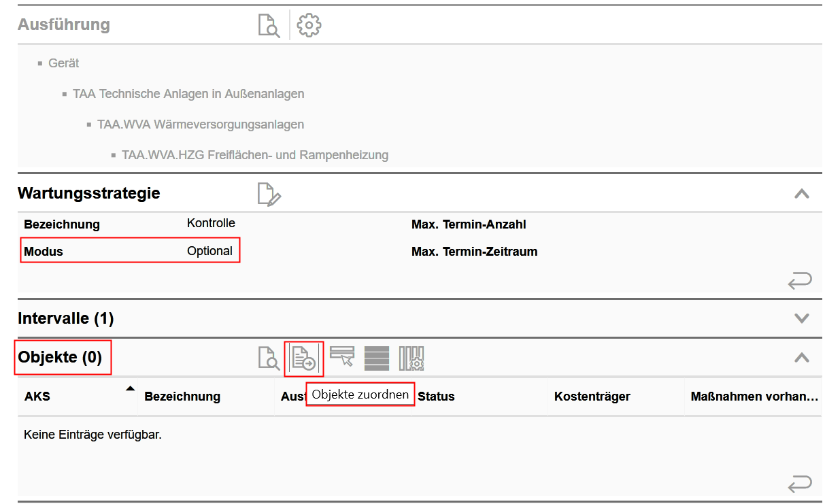This screenshot has height=504, width=825.
Task: Select TAA.WVA.HZG Freiflächen- und Rampenheizung
Action: (x=255, y=155)
